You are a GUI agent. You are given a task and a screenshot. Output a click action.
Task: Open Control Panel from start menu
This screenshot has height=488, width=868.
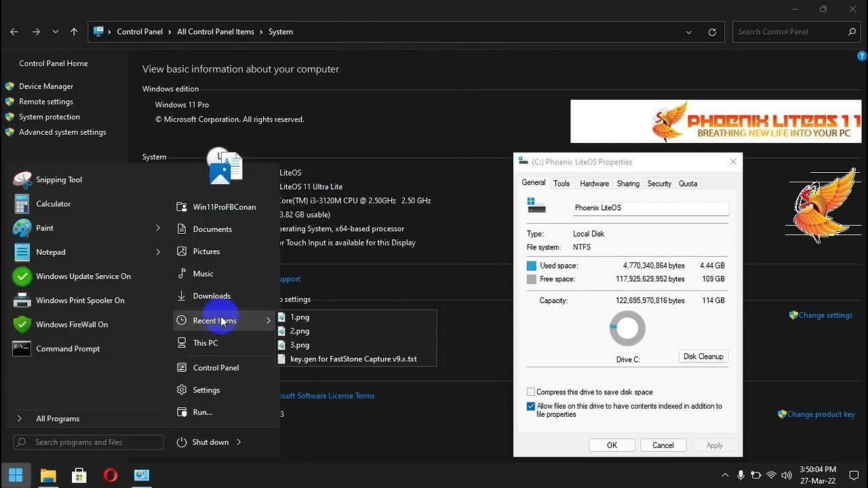[x=216, y=367]
